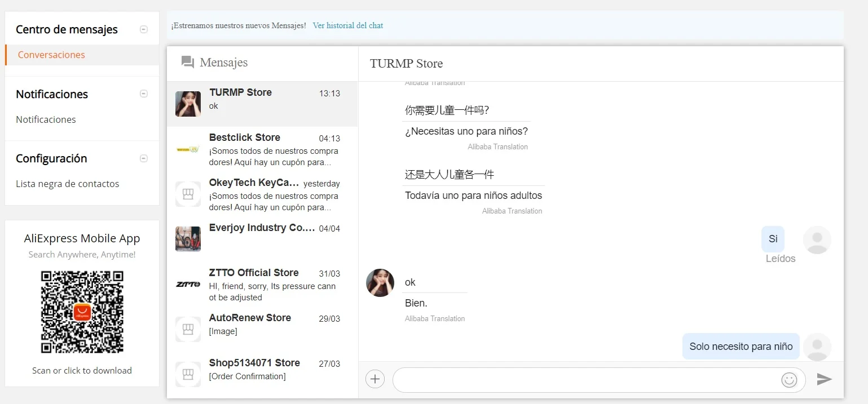Collapse the Configuración section
868x404 pixels.
click(144, 158)
